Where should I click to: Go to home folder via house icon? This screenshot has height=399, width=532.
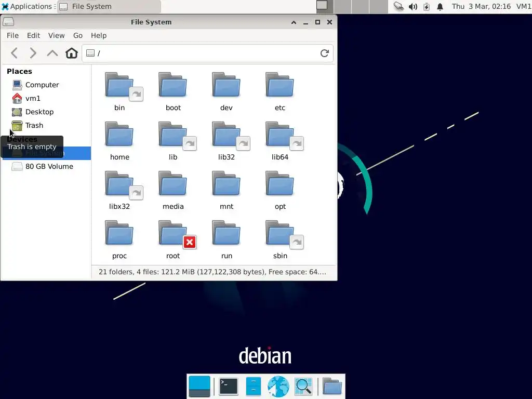pyautogui.click(x=72, y=54)
